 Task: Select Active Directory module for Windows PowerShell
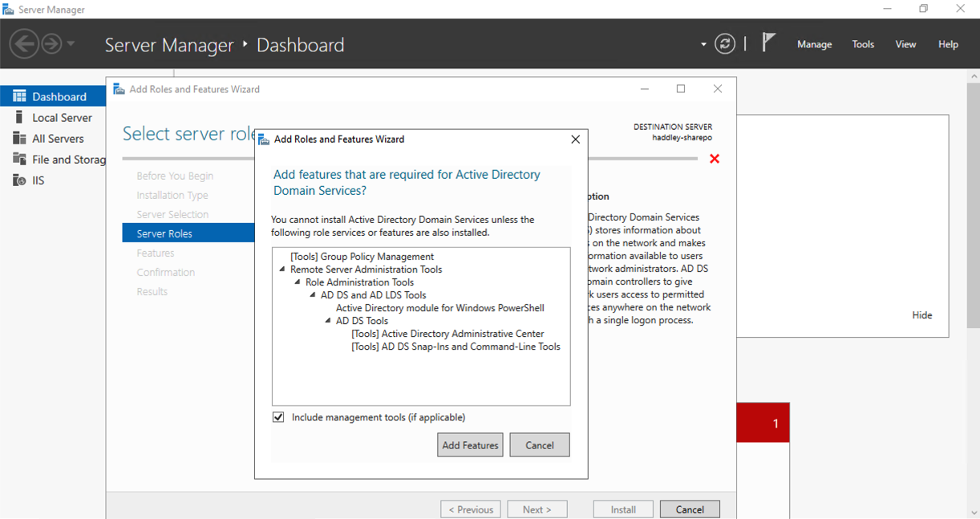pyautogui.click(x=440, y=308)
